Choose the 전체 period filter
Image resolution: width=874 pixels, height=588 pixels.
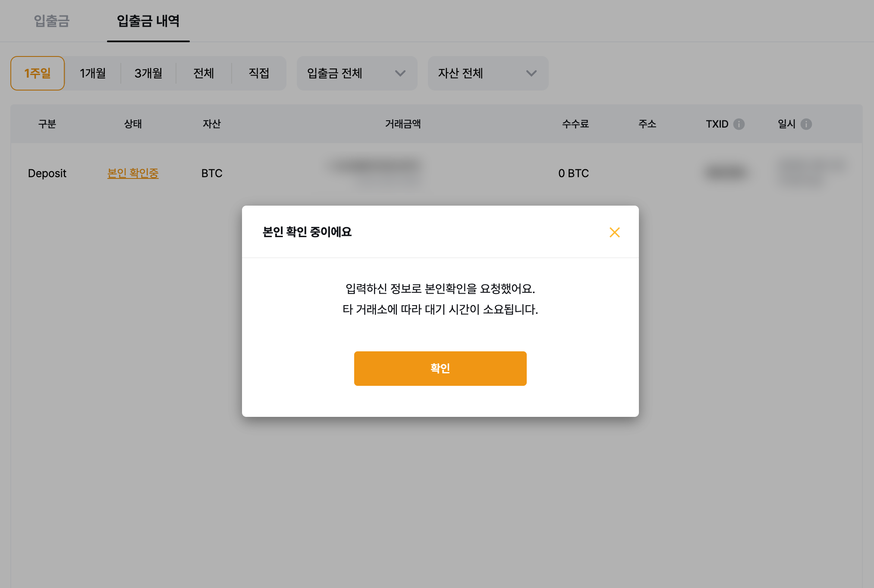[204, 73]
